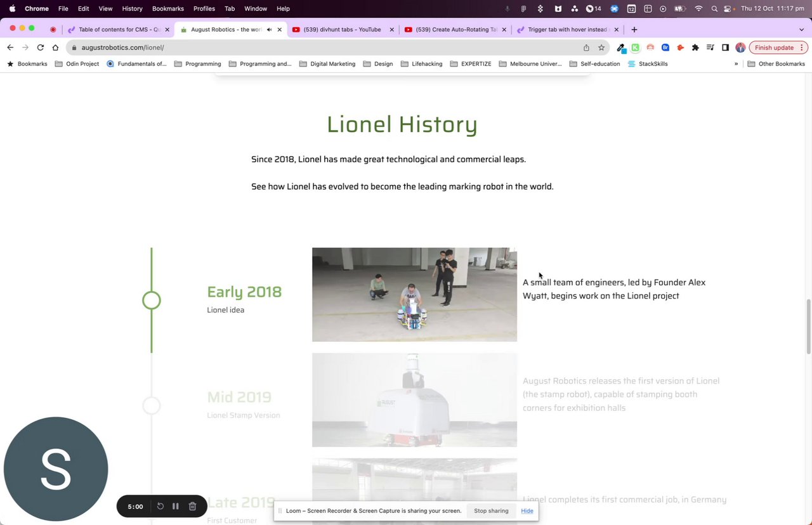Open the Programming bookmark folder
The width and height of the screenshot is (812, 525).
click(x=197, y=64)
